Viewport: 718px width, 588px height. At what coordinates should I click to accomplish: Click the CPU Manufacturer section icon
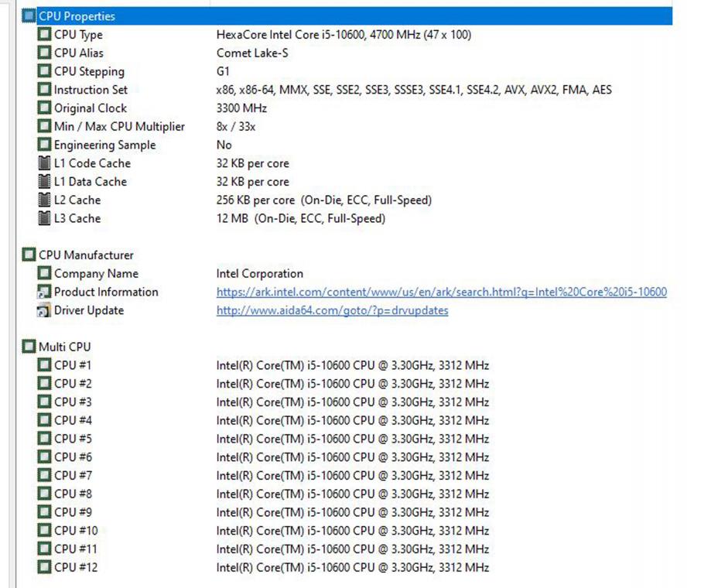(x=29, y=255)
